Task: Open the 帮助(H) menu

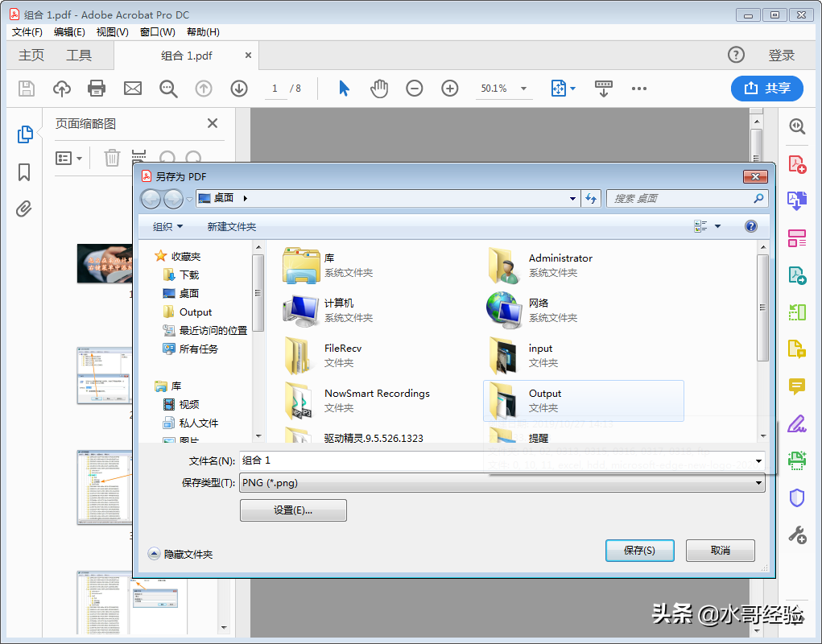Action: click(x=203, y=32)
